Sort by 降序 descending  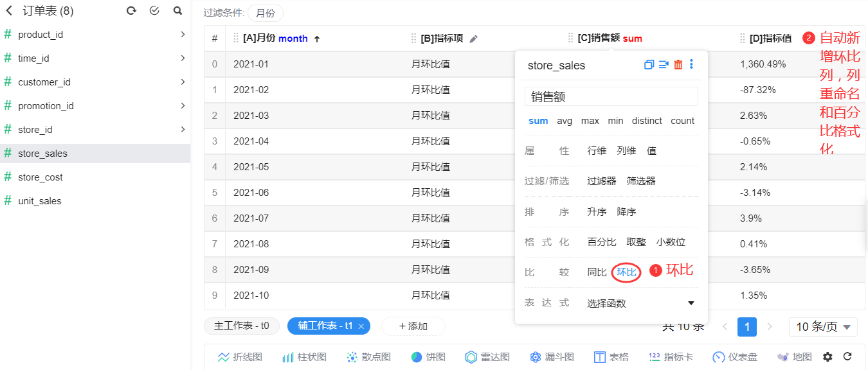coord(626,212)
